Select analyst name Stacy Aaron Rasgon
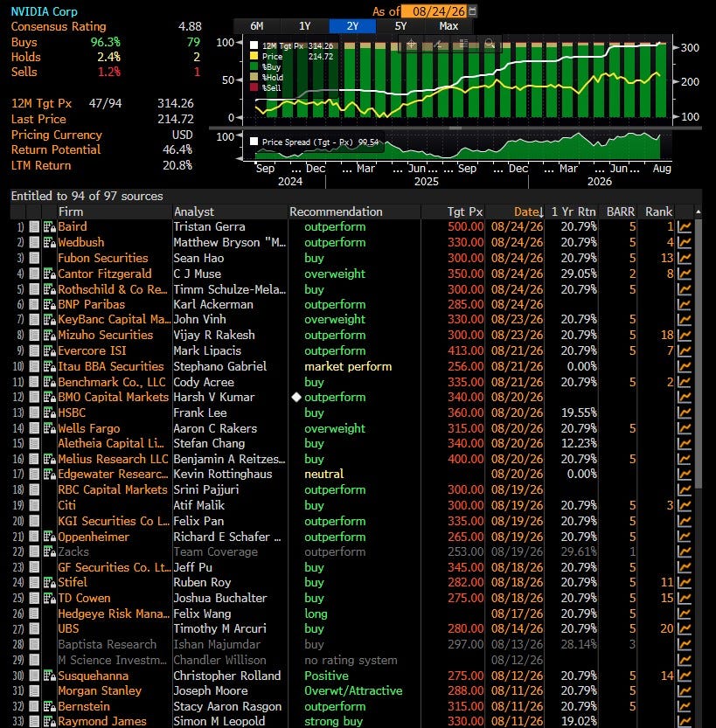Viewport: 716px width, 728px height. pos(227,706)
